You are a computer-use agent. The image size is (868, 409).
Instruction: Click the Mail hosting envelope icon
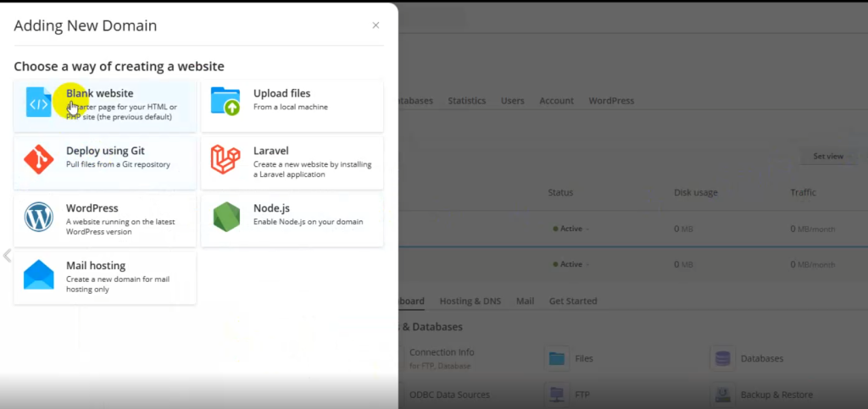point(39,274)
